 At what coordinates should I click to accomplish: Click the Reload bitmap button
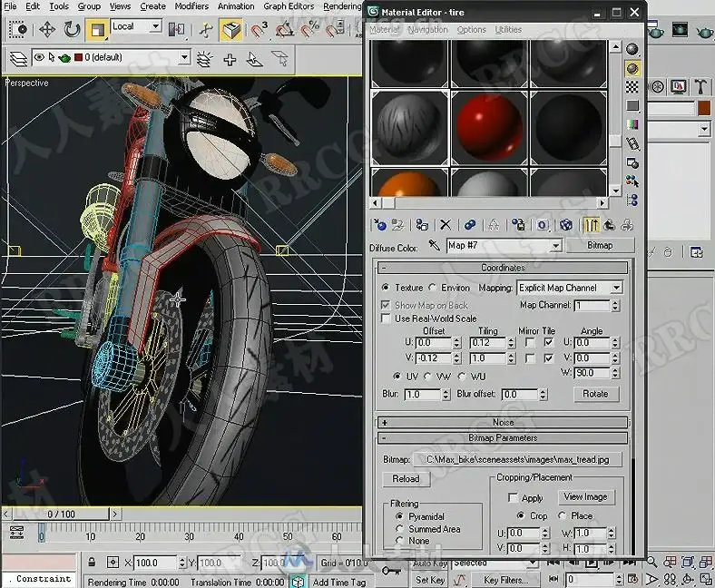406,479
